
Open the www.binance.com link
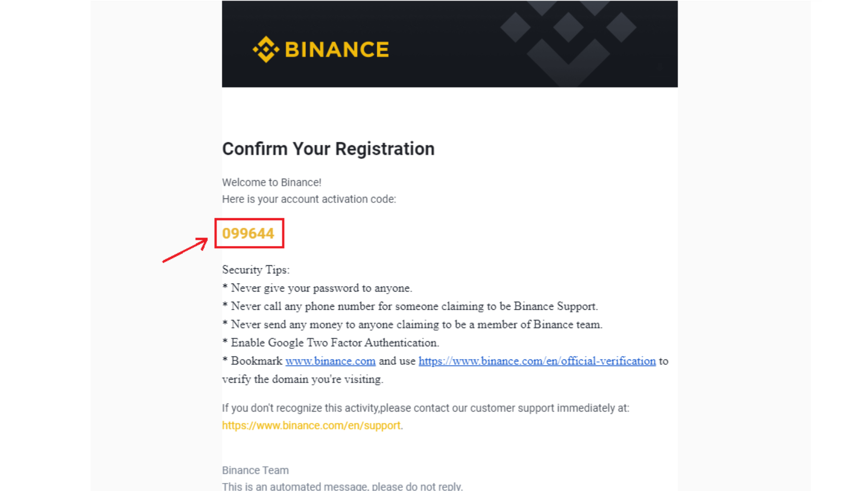tap(330, 361)
